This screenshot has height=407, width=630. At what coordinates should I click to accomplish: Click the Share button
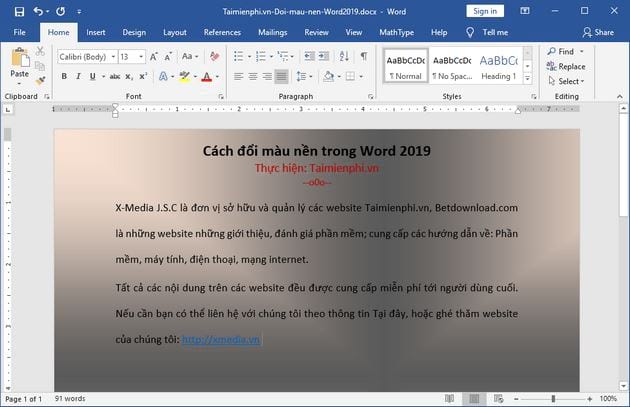coord(598,32)
